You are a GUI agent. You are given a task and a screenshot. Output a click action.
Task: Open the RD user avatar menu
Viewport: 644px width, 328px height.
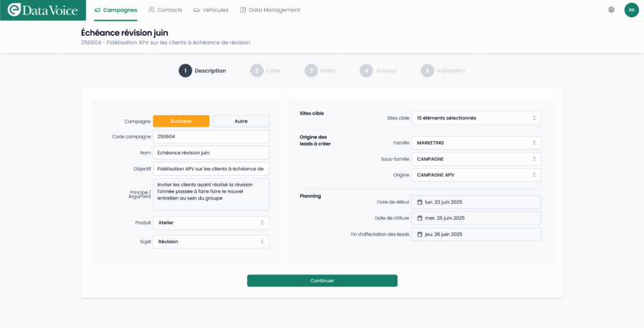[631, 10]
